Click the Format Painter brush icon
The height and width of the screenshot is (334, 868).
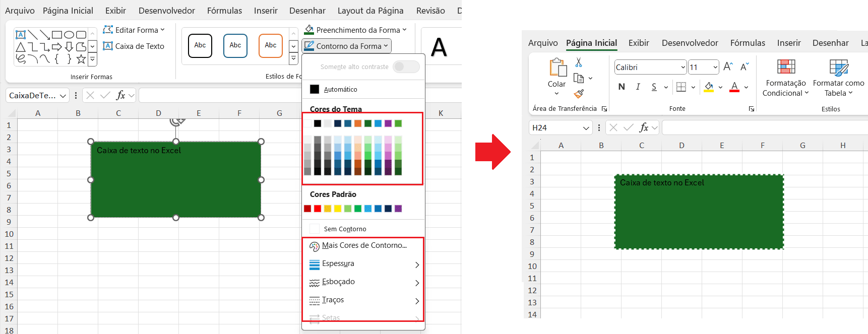point(579,94)
